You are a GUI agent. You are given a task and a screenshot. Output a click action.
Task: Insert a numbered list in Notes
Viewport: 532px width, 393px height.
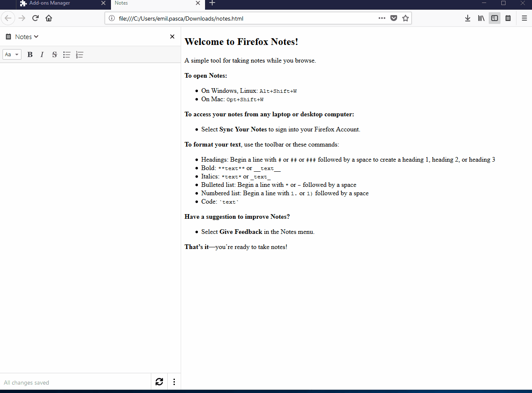coord(79,55)
